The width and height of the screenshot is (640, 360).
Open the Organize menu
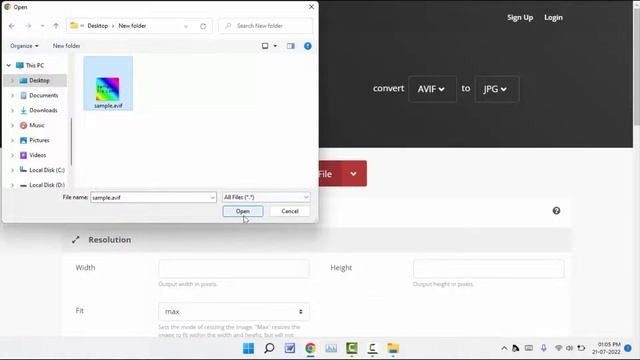pos(24,46)
